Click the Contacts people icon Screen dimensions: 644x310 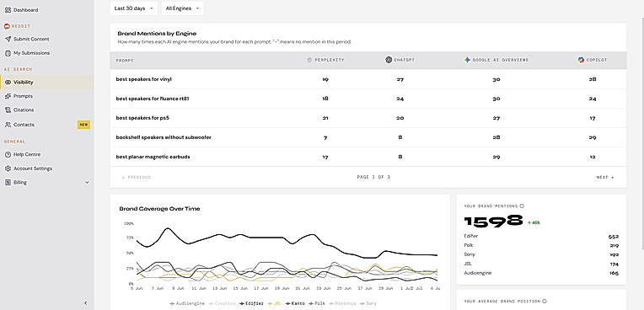click(x=8, y=125)
